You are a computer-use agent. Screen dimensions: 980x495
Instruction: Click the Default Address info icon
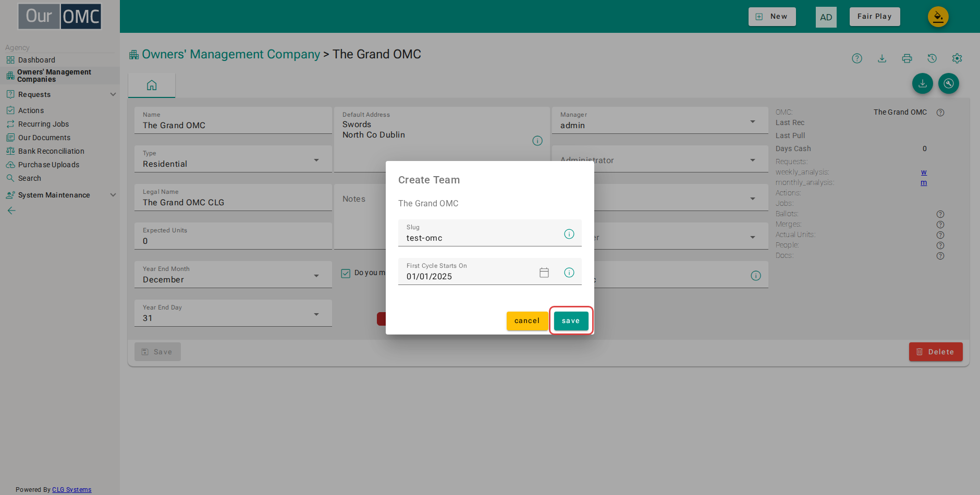(537, 141)
